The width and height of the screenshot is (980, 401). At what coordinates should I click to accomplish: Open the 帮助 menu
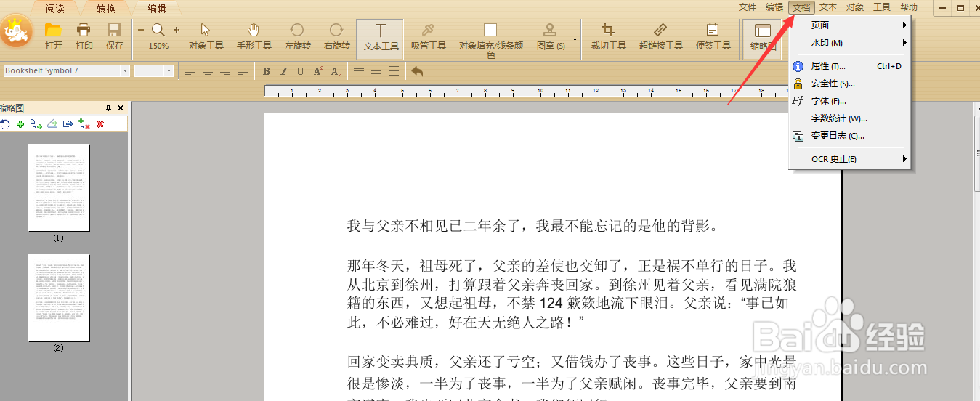pyautogui.click(x=909, y=7)
